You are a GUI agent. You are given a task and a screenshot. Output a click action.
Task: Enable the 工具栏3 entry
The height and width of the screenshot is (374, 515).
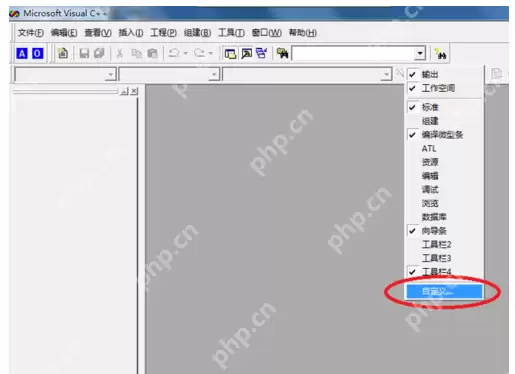coord(445,258)
